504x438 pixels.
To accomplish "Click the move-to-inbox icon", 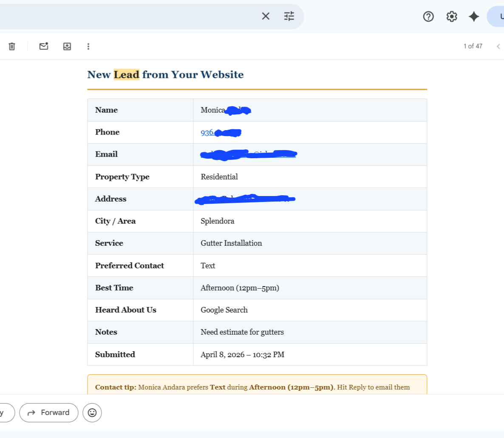I will point(67,46).
